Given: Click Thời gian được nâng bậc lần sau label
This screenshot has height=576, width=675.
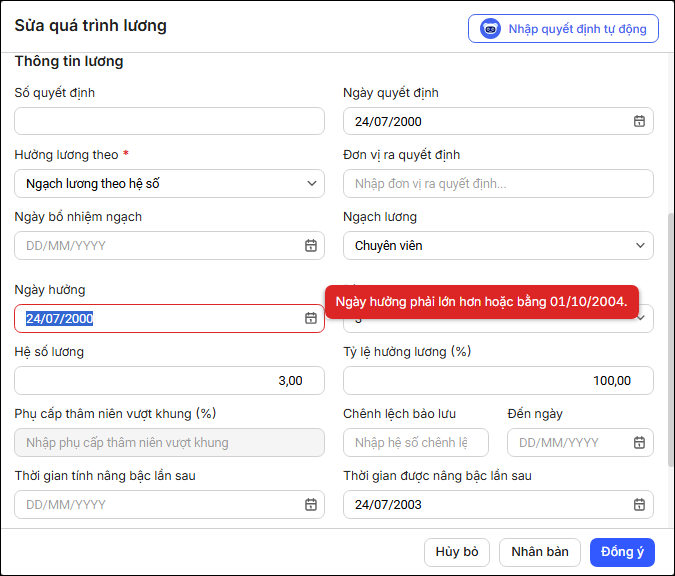Looking at the screenshot, I should (437, 476).
